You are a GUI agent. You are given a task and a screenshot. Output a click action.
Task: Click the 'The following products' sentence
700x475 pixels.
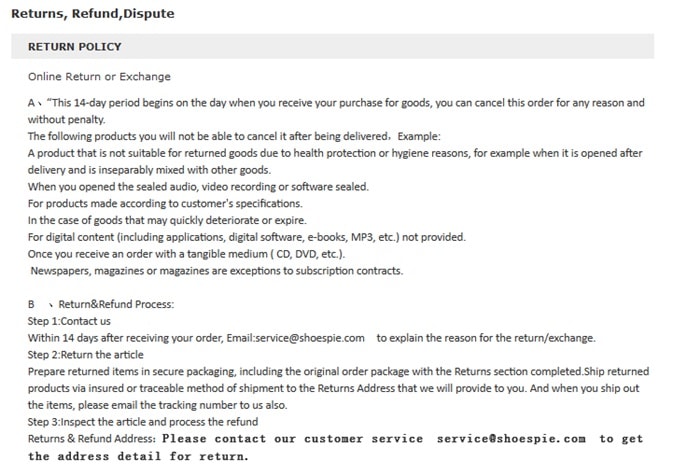click(233, 136)
